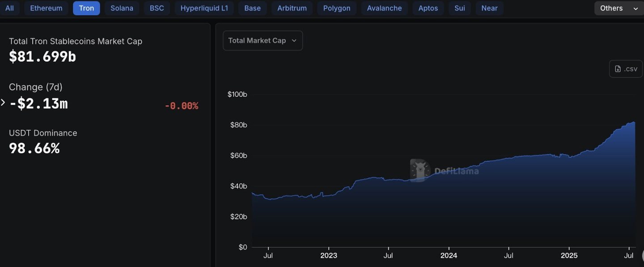Switch to Base chain stablecoins
The image size is (644, 267).
tap(252, 8)
